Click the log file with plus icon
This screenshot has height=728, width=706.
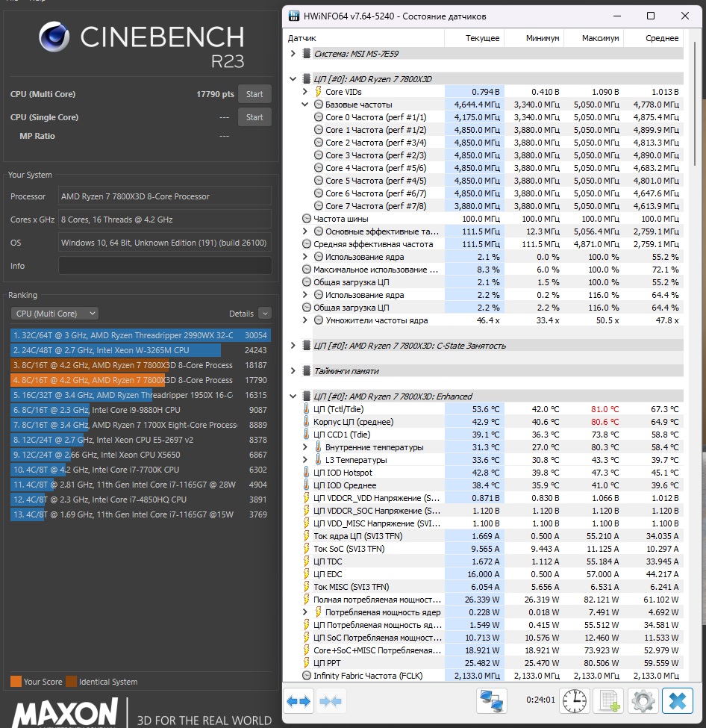[x=609, y=701]
